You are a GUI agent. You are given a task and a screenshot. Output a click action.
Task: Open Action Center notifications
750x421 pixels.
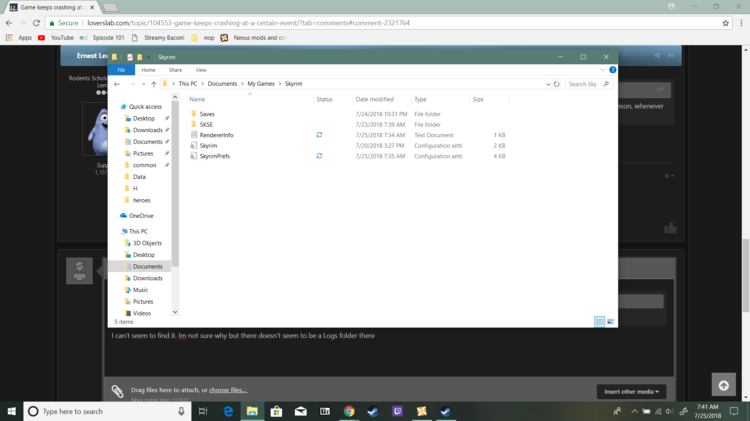click(734, 411)
